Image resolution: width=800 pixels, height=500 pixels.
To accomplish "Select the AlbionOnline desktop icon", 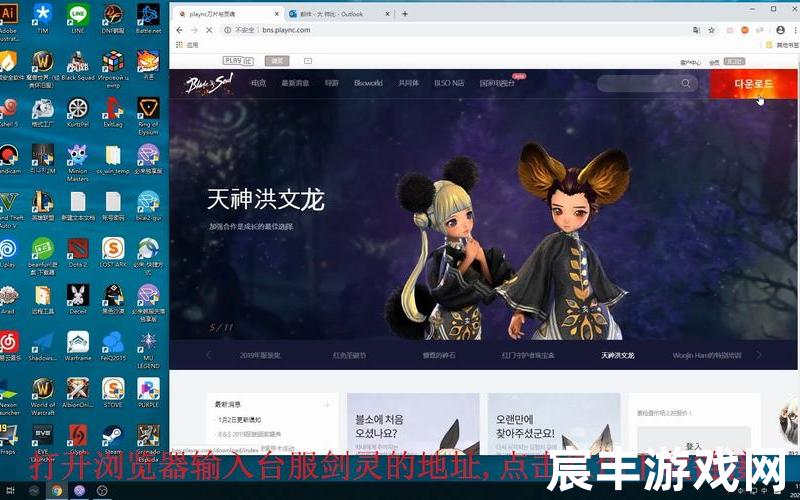I will point(78,393).
